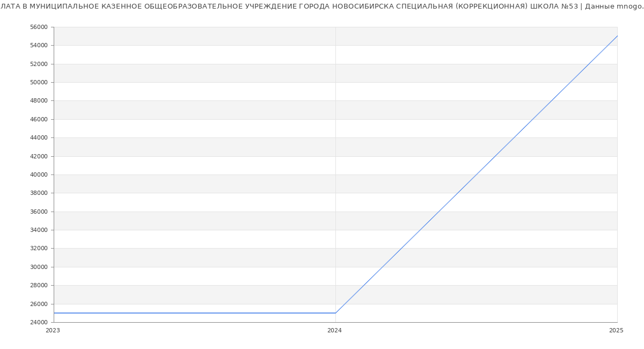
Task: Click the rising blue line between 2024 and 2025
Action: click(476, 174)
